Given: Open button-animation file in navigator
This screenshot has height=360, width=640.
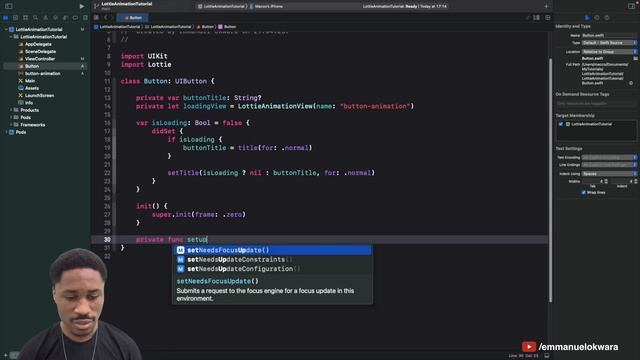Looking at the screenshot, I should [42, 73].
